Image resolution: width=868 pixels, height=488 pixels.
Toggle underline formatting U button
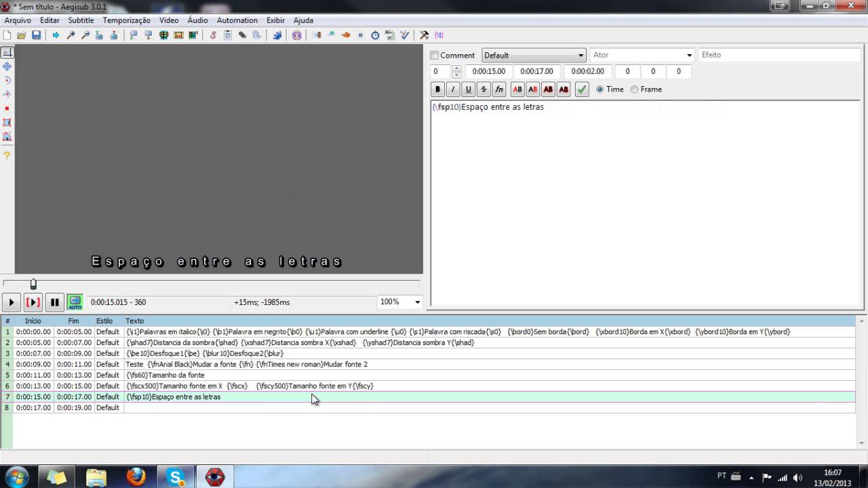click(x=468, y=89)
